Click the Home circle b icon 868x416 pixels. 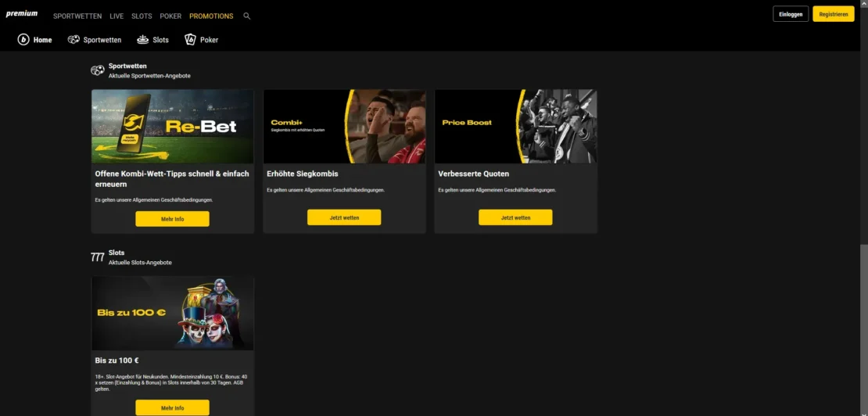point(23,40)
